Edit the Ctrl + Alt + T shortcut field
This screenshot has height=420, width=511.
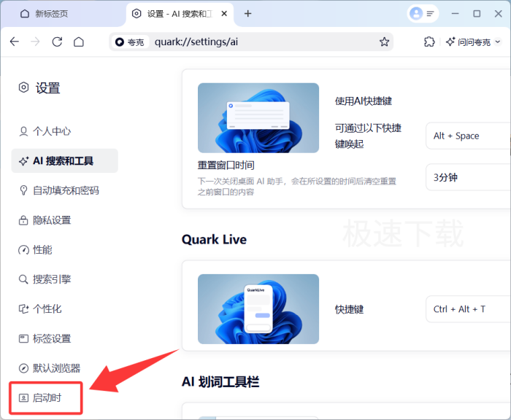coord(467,309)
